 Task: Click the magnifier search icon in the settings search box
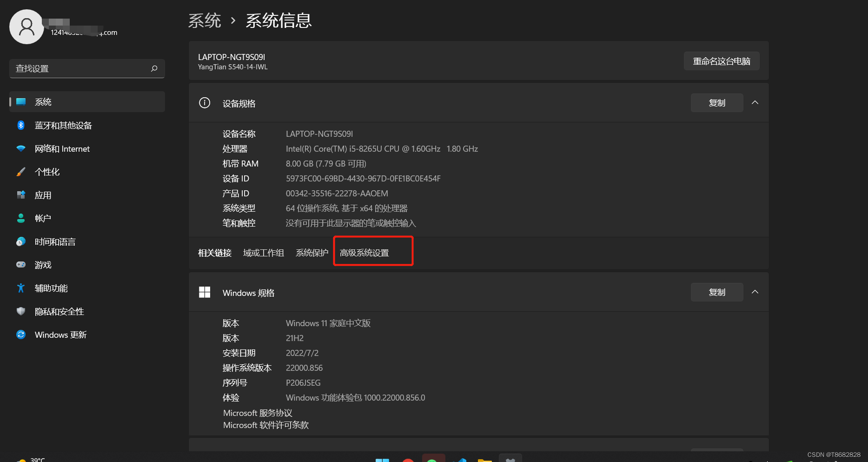[x=154, y=68]
